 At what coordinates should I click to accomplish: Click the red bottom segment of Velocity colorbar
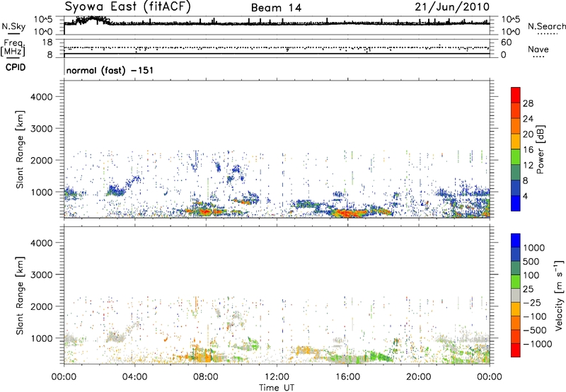click(x=516, y=350)
